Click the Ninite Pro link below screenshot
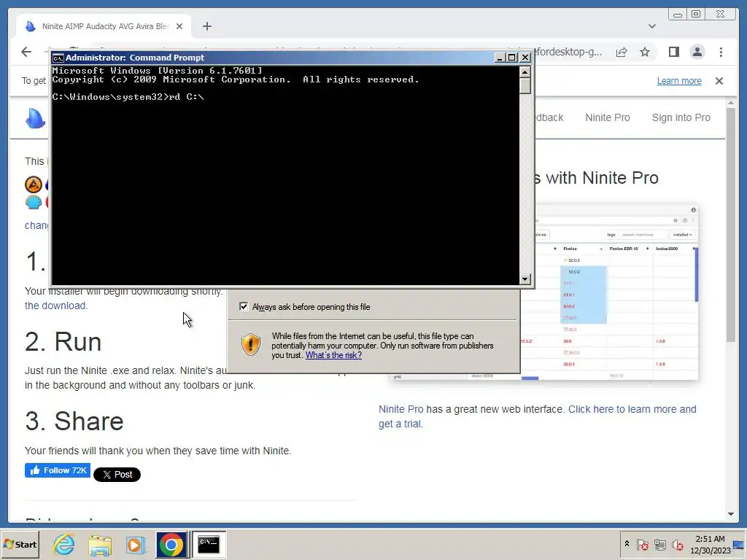 (x=400, y=409)
